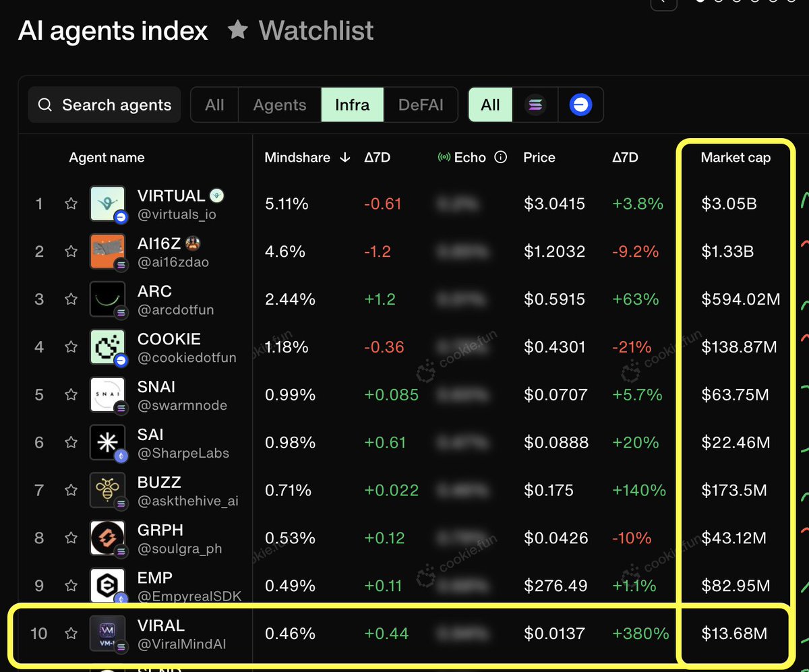This screenshot has height=672, width=809.
Task: Click Watchlist star icon
Action: pyautogui.click(x=237, y=30)
